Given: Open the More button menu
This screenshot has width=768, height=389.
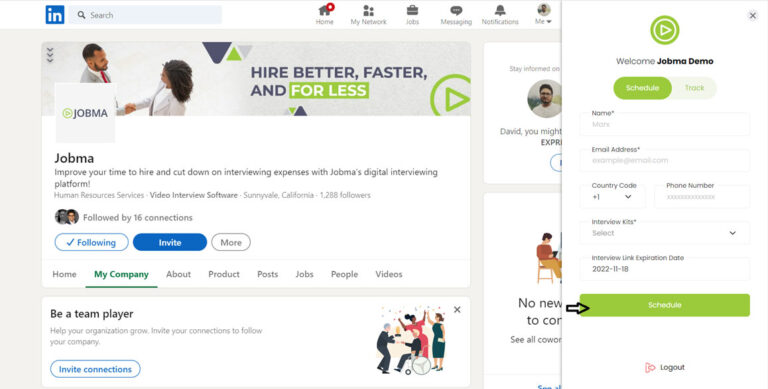Looking at the screenshot, I should [x=231, y=243].
